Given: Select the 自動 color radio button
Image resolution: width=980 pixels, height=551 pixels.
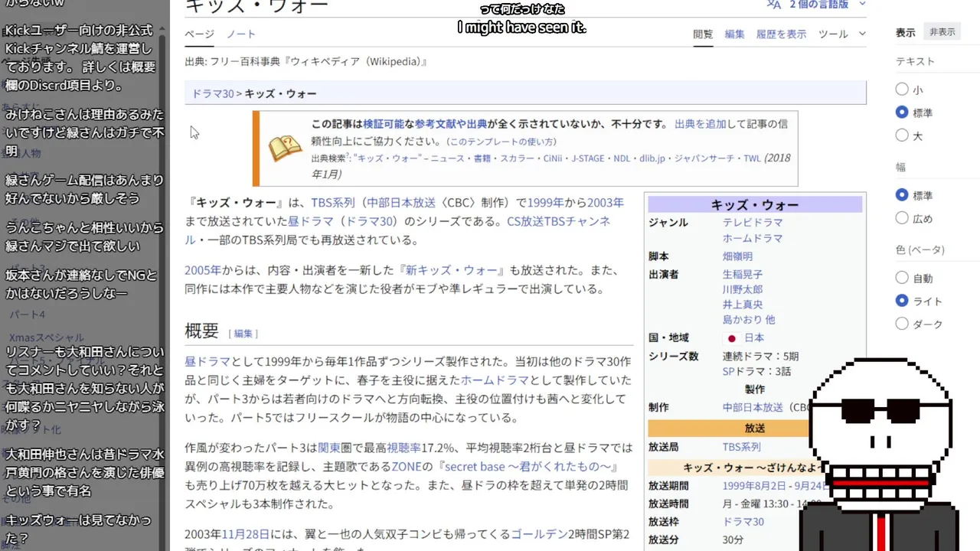Looking at the screenshot, I should 902,278.
